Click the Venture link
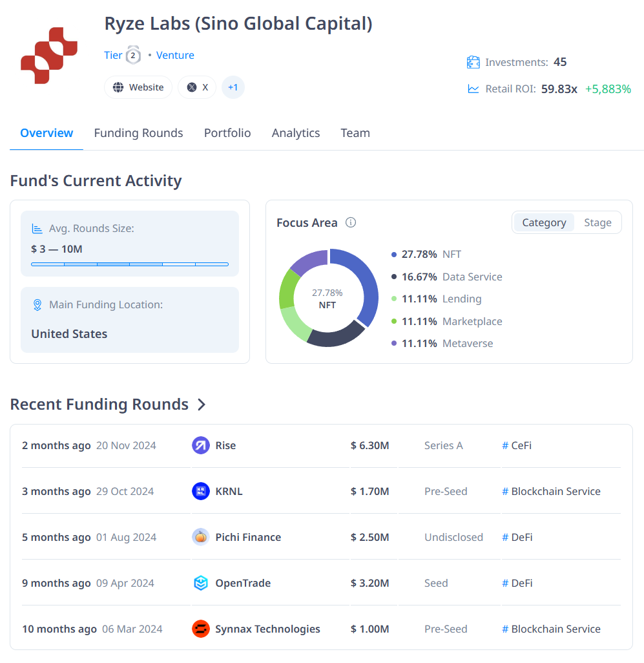The image size is (644, 663). tap(175, 55)
